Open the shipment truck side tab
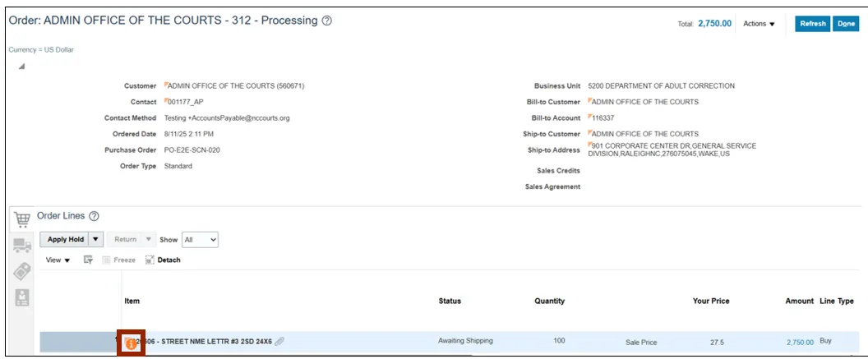Screen dimensions: 868x359 21,245
